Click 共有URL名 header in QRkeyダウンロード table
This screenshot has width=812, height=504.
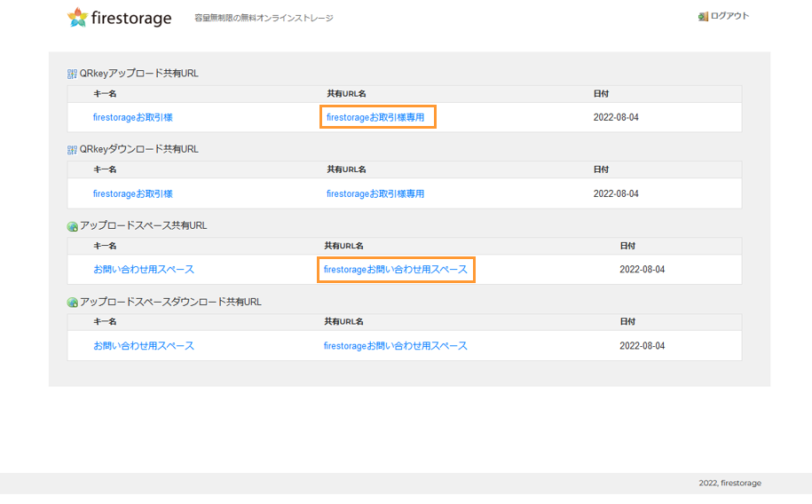point(346,169)
